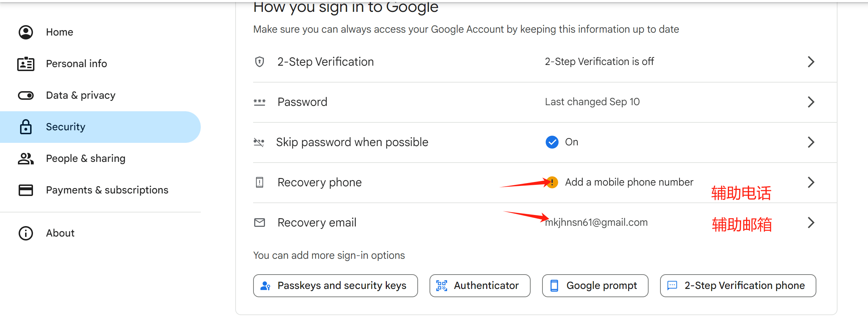Click the Home profile icon in sidebar
Screen dimensions: 868x332
pyautogui.click(x=26, y=32)
